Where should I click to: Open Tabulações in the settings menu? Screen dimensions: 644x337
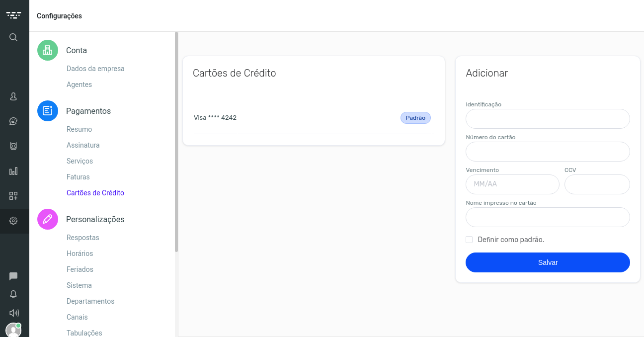pos(84,333)
